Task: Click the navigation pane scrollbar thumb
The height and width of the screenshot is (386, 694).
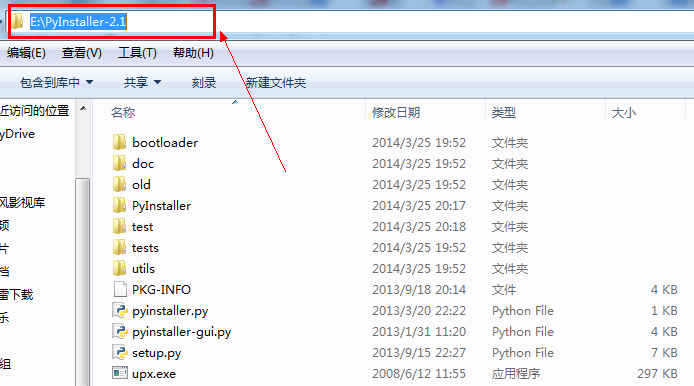Action: pyautogui.click(x=82, y=282)
